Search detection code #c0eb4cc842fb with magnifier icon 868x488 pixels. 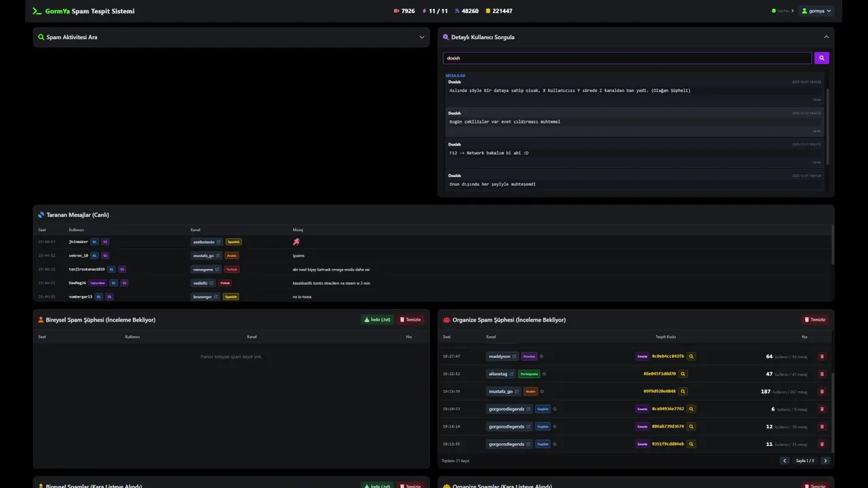tap(691, 357)
